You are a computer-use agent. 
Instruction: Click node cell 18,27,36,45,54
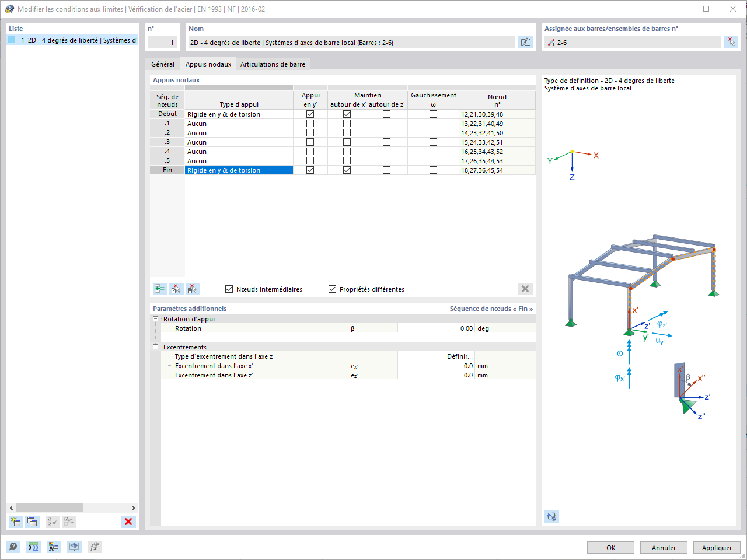tap(497, 170)
